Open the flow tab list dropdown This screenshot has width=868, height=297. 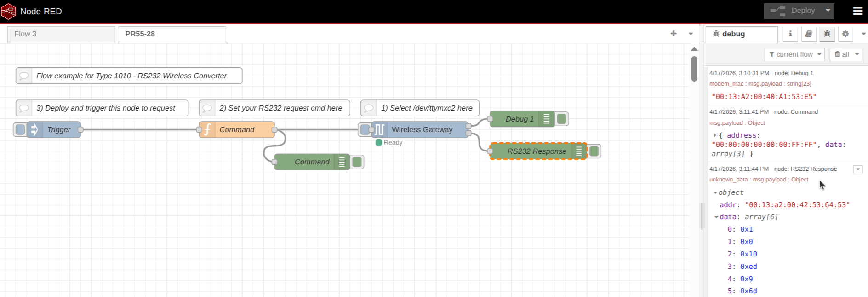pyautogui.click(x=691, y=34)
